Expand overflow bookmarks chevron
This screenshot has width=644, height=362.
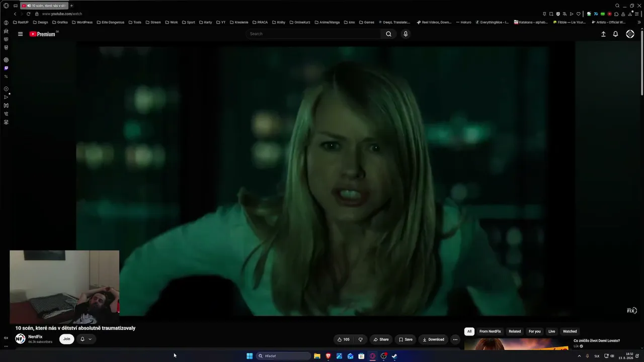coord(639,22)
